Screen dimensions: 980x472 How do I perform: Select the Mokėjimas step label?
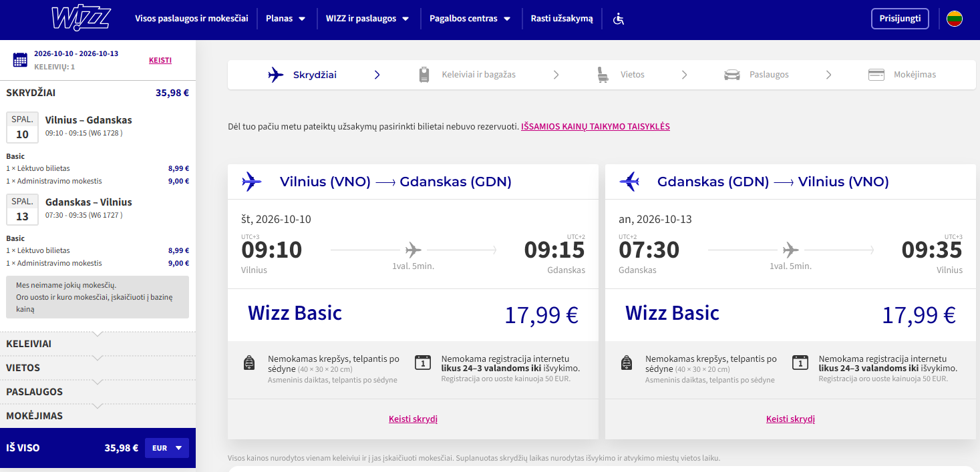point(915,75)
